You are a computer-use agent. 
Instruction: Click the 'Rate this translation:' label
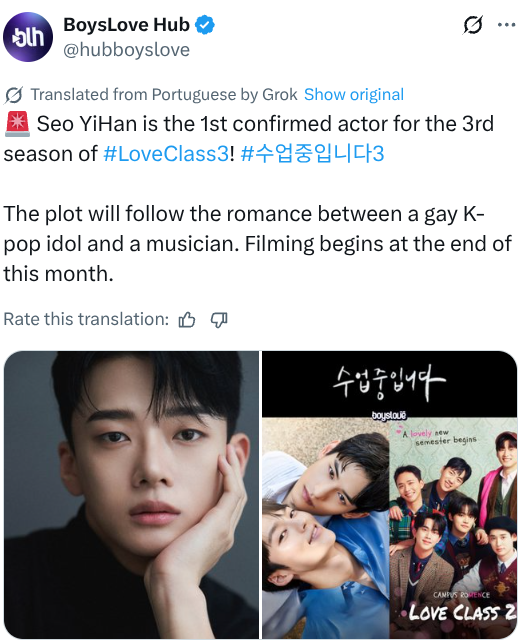(x=86, y=319)
